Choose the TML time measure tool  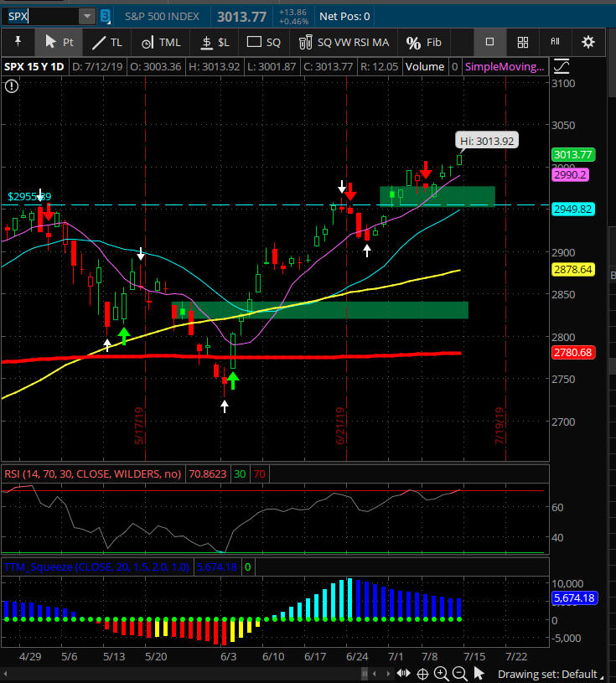(x=161, y=42)
